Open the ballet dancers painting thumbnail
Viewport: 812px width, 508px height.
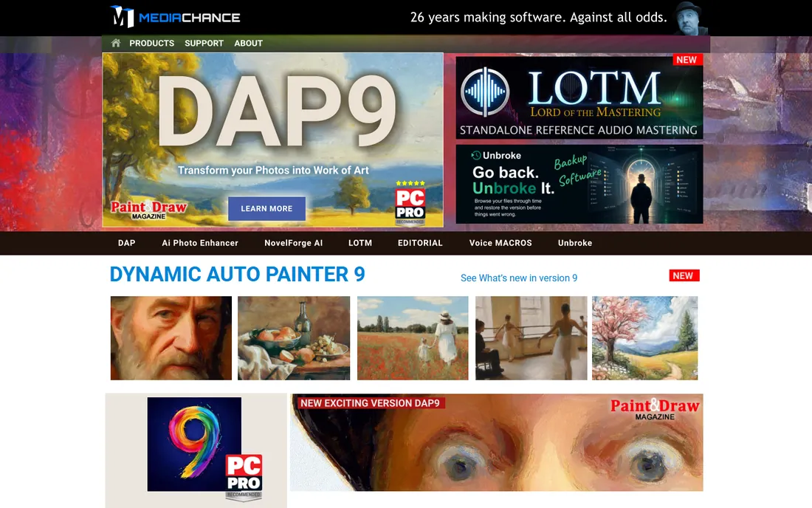531,337
